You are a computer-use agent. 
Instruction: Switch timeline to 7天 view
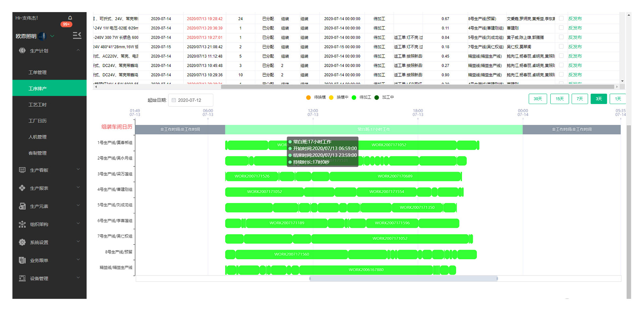(580, 99)
